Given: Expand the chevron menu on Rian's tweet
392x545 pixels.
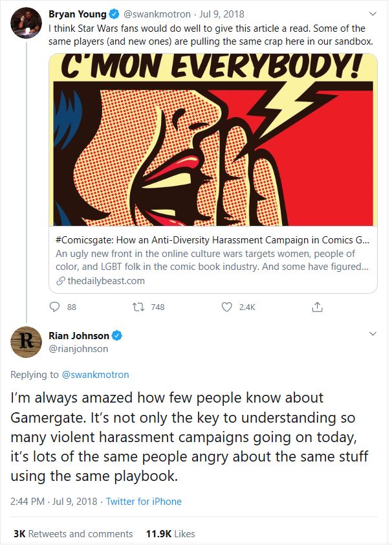Looking at the screenshot, I should [372, 334].
